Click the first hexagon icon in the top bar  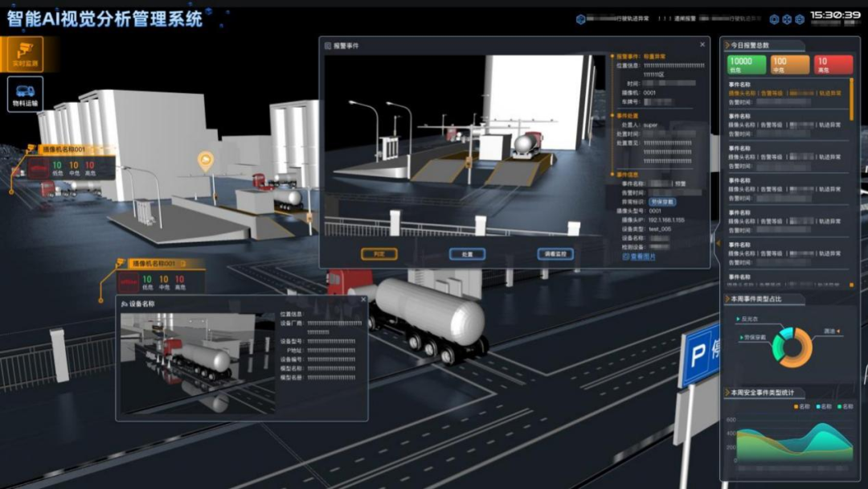pyautogui.click(x=774, y=19)
